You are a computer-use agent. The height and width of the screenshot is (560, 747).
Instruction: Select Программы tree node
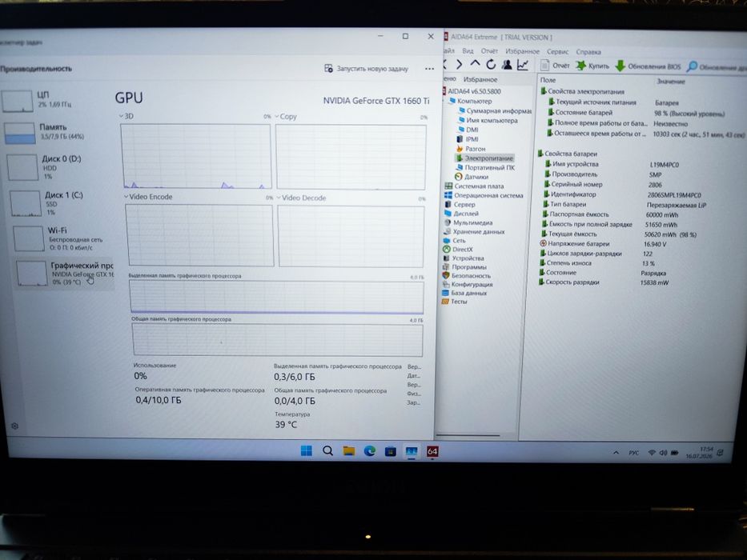click(464, 266)
